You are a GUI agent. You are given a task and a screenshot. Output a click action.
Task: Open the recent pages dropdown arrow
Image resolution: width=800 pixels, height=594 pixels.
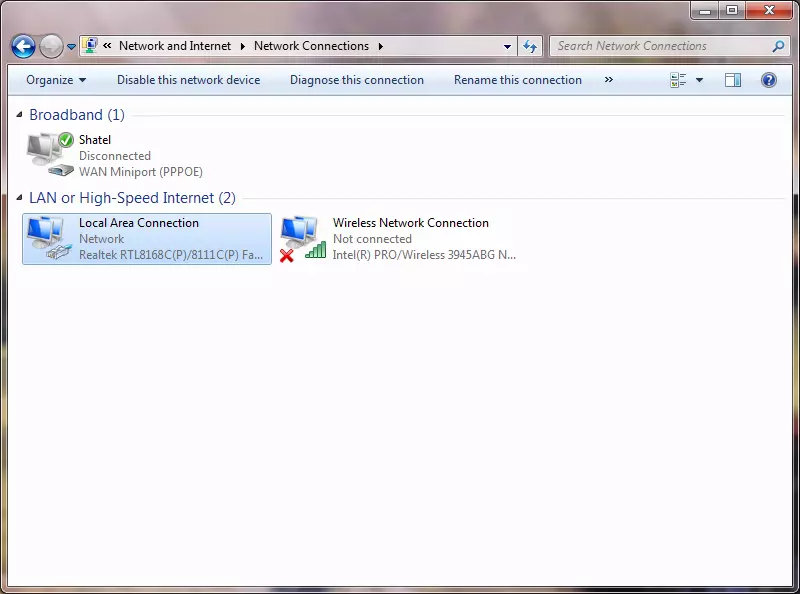[x=72, y=47]
